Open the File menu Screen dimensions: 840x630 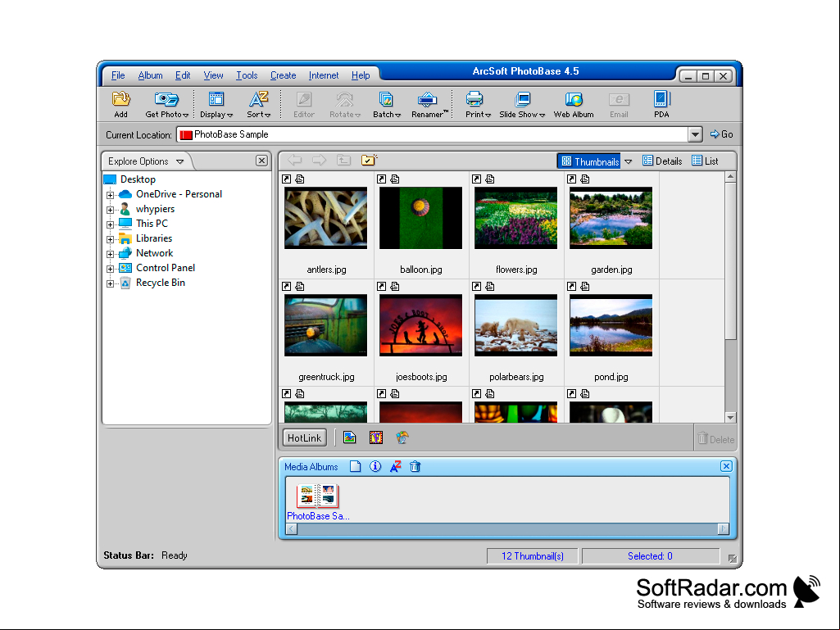[x=118, y=75]
